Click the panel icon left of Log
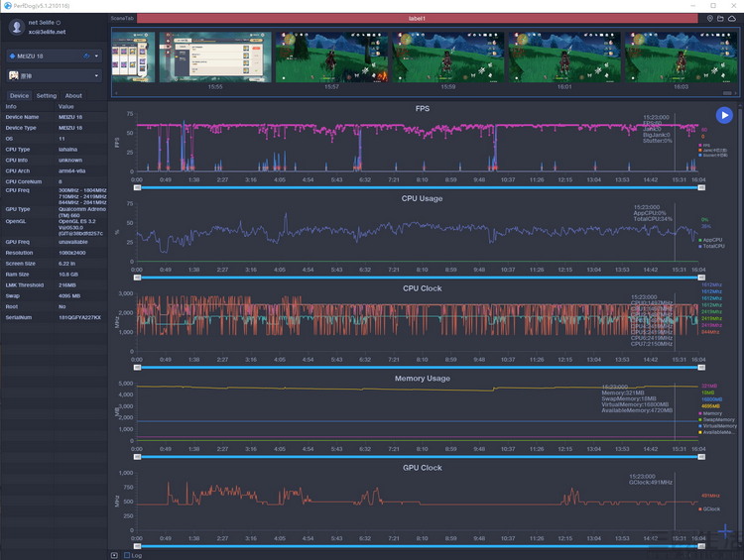This screenshot has width=744, height=560. coord(114,555)
